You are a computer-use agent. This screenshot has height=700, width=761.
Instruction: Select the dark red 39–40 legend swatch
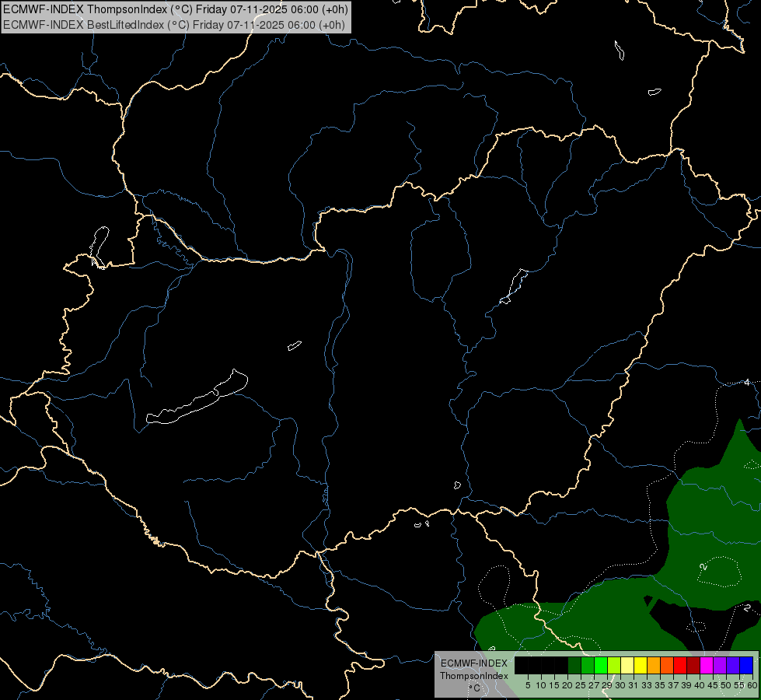[x=693, y=665]
